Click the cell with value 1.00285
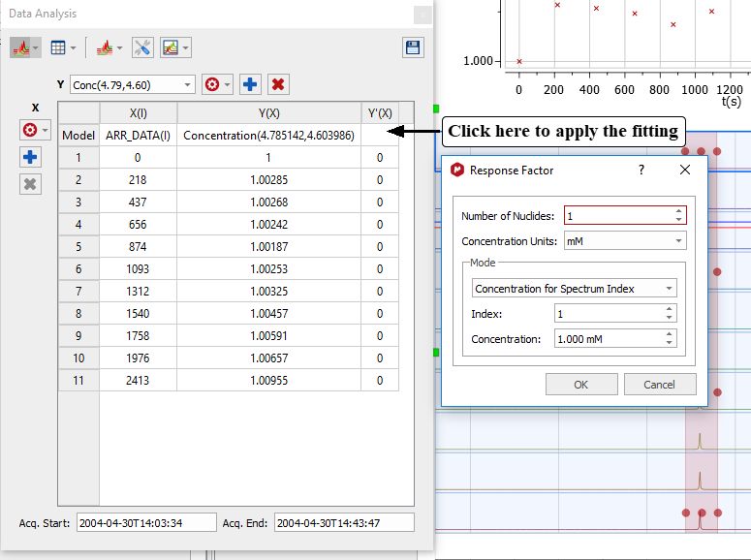This screenshot has height=560, width=751. [x=268, y=180]
